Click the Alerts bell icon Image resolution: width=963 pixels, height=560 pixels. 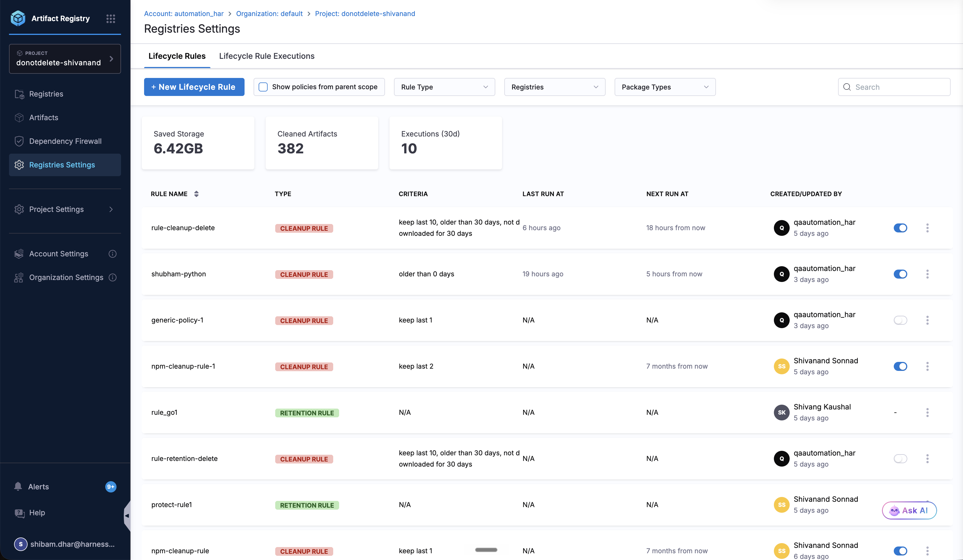pos(18,487)
